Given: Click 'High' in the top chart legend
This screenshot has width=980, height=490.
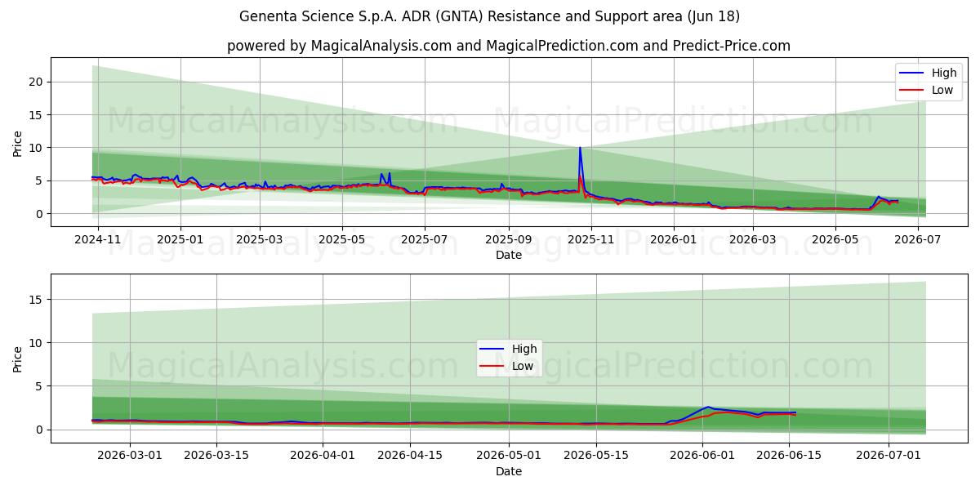Looking at the screenshot, I should coord(944,73).
